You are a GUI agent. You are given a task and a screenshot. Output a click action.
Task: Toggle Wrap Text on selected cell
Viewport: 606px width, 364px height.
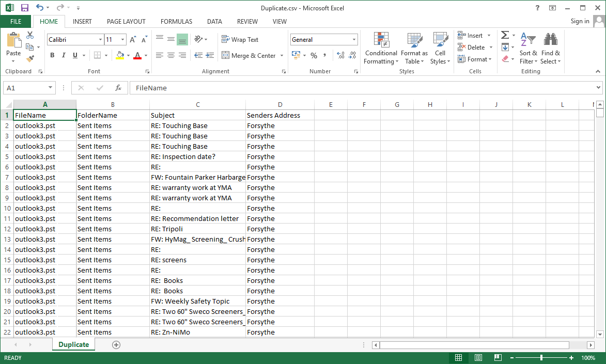click(240, 39)
